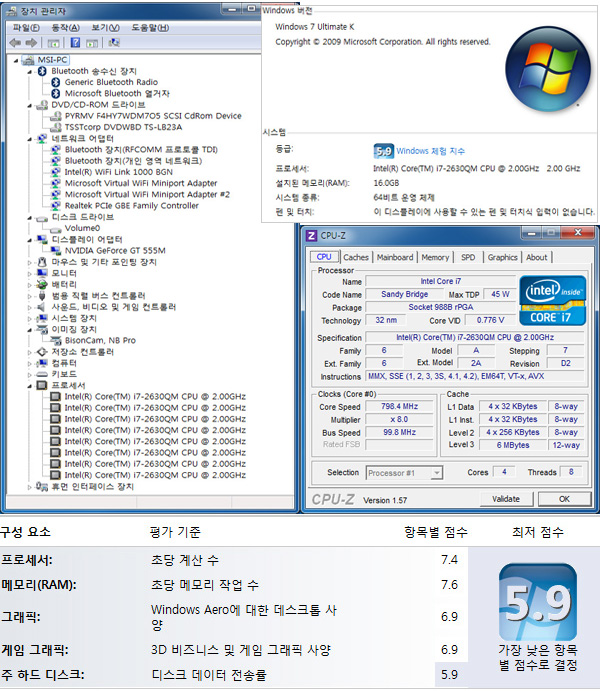Click the installed memory value 16.0GB

pyautogui.click(x=386, y=183)
